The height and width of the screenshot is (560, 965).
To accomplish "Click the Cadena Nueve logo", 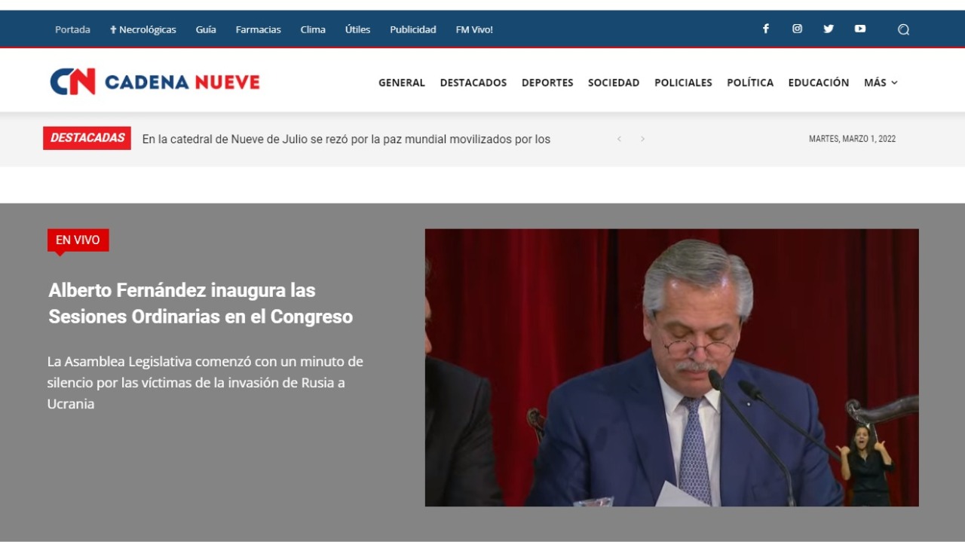I will (x=155, y=81).
